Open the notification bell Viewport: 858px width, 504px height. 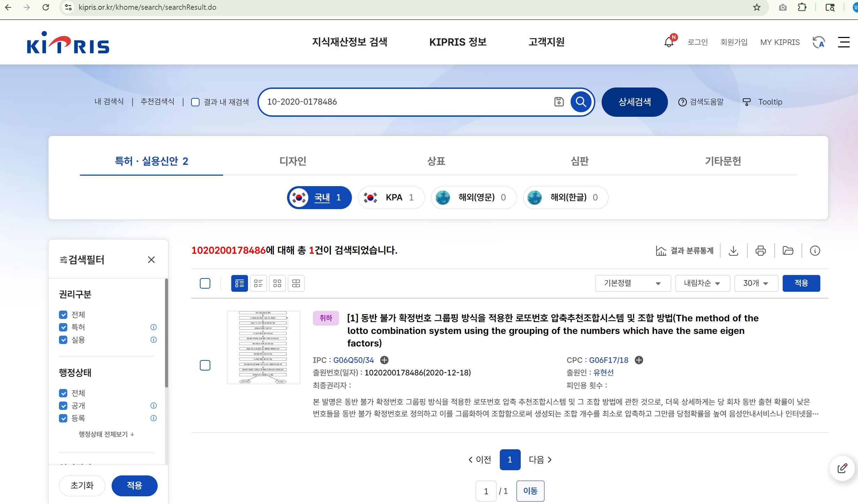pyautogui.click(x=669, y=42)
